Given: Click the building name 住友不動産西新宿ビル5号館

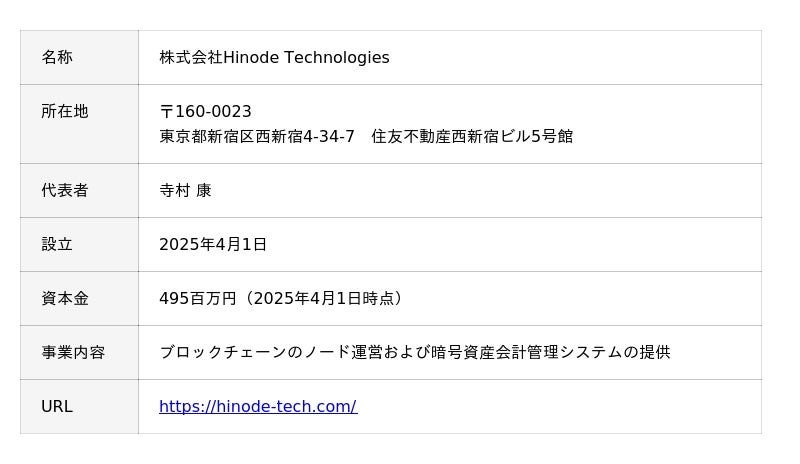Looking at the screenshot, I should point(472,136).
